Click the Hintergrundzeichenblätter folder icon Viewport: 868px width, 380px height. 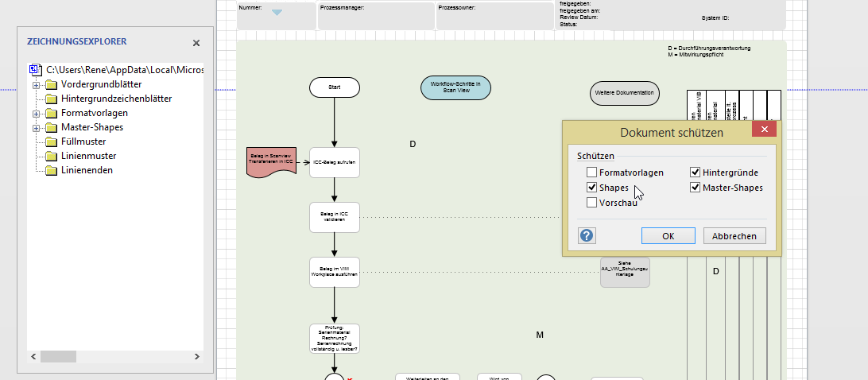point(52,99)
